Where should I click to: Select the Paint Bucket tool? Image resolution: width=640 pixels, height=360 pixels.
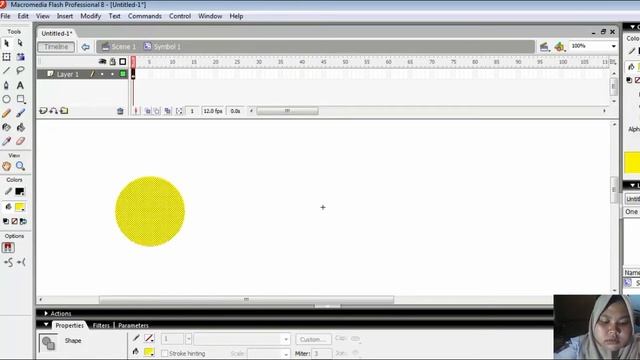[x=20, y=127]
